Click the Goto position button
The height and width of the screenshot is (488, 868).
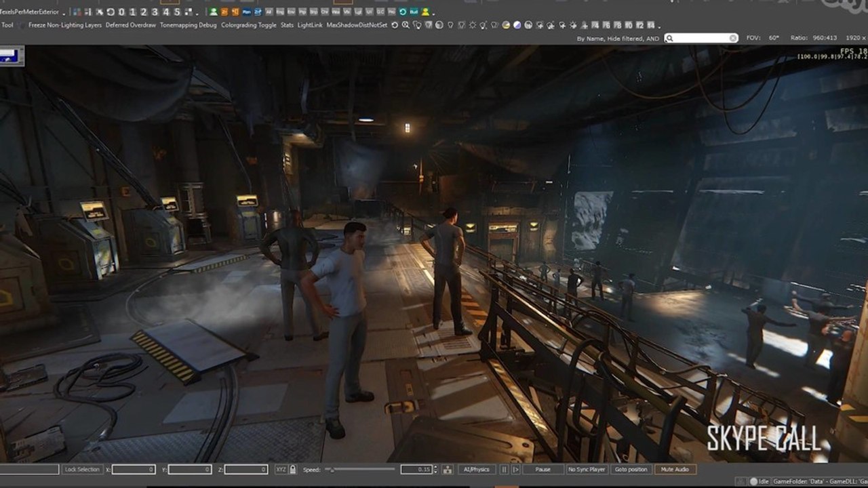click(x=631, y=469)
